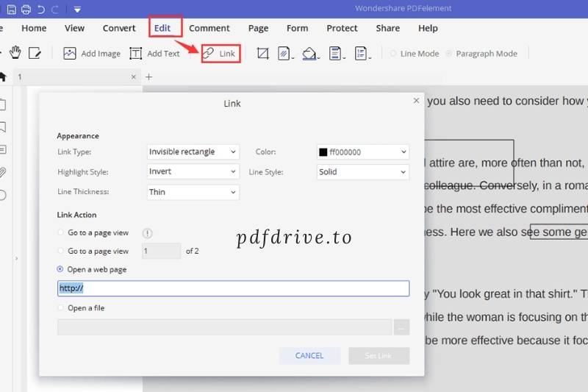Open the Bates Numbering icon
This screenshot has width=588, height=392.
(362, 53)
